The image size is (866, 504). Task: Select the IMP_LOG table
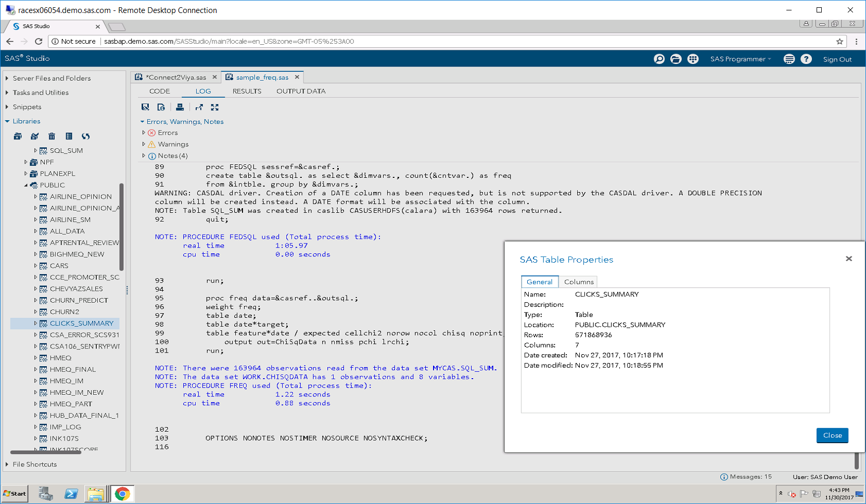coord(66,427)
